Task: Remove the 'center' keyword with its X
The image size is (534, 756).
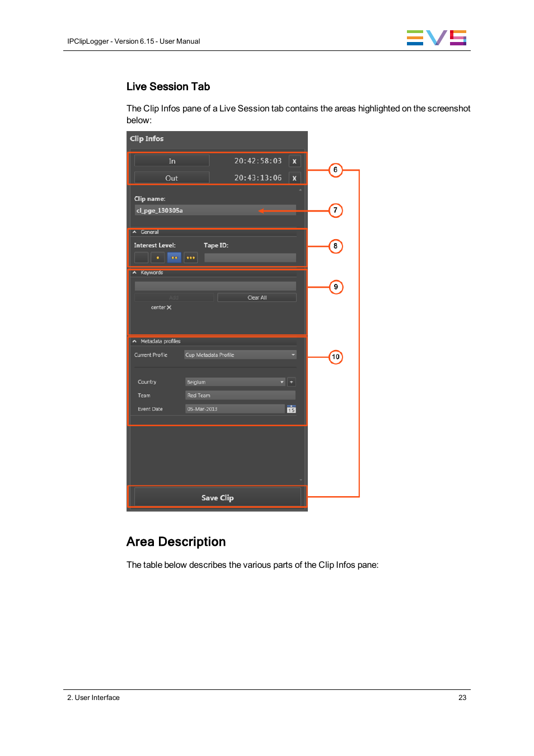Action: click(169, 307)
